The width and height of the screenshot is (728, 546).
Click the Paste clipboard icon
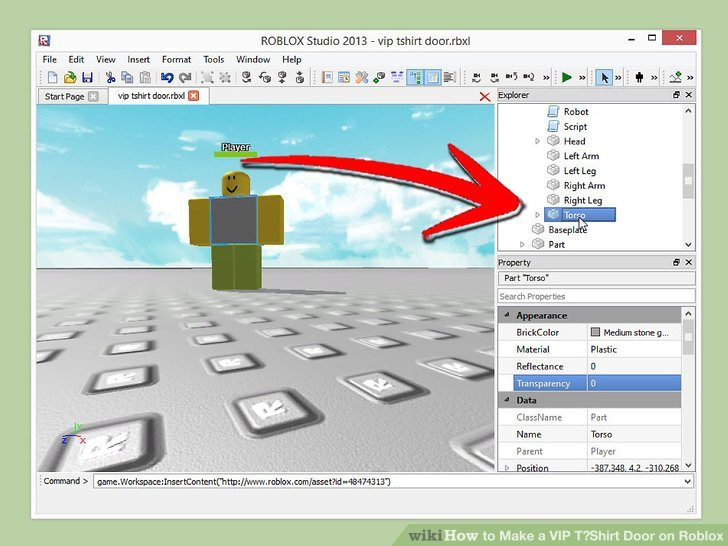pos(145,77)
